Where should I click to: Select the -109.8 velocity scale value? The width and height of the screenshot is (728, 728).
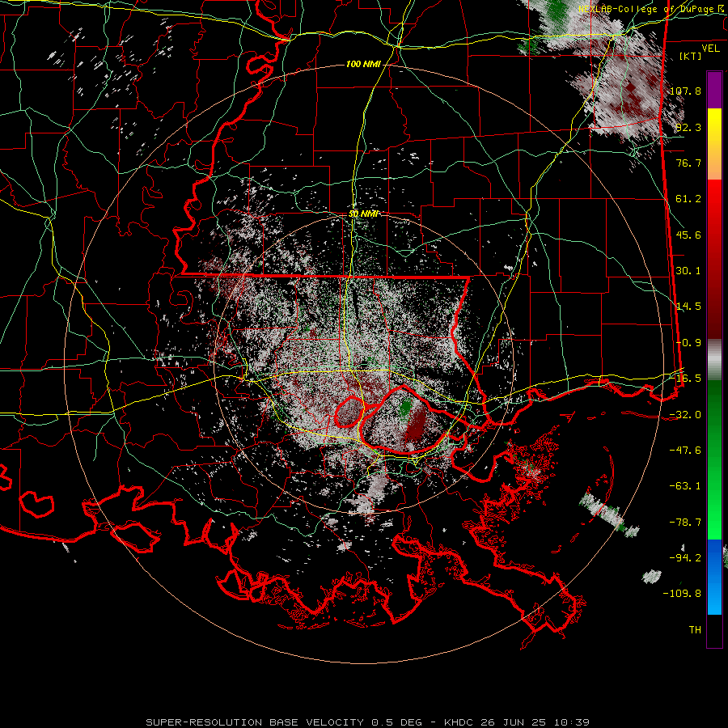point(683,594)
